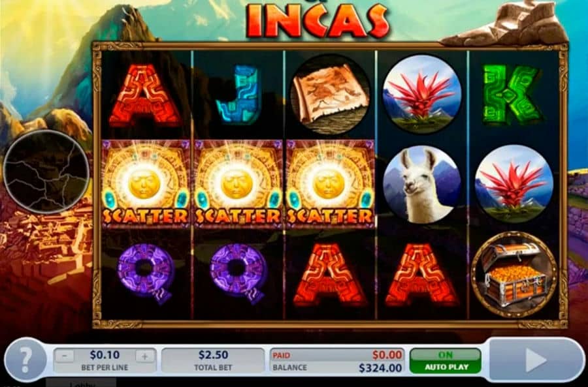The image size is (588, 387).
Task: Click the red flower in fifth reel
Action: coord(514,184)
